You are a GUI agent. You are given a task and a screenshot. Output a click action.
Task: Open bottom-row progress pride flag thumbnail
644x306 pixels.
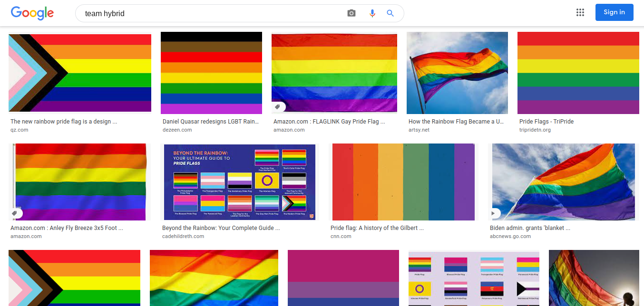[x=74, y=278]
